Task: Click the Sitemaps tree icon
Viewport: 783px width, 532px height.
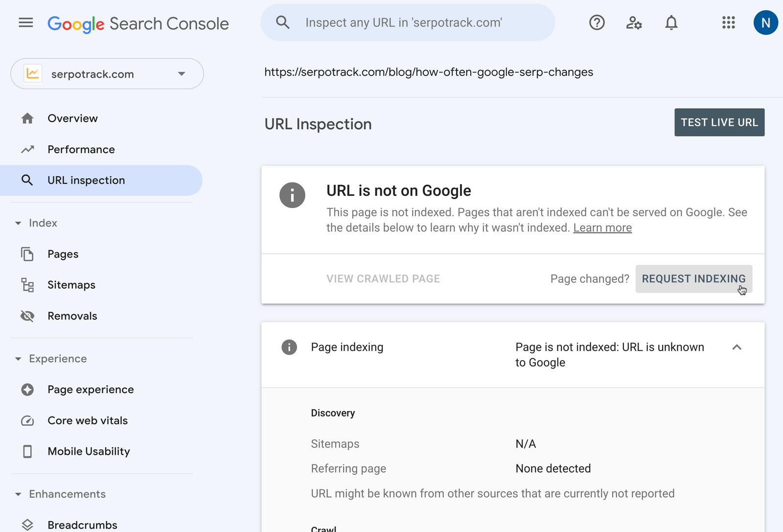Action: [27, 285]
